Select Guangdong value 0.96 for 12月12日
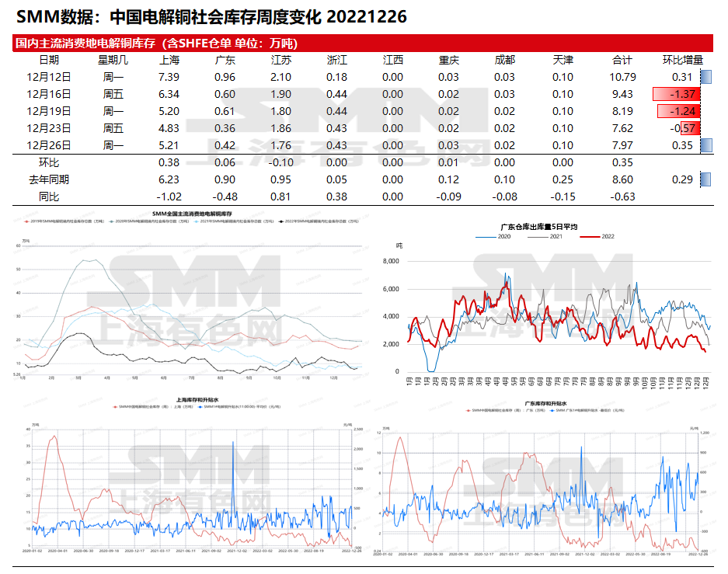Screen dimensions: 728x574 pyautogui.click(x=225, y=77)
